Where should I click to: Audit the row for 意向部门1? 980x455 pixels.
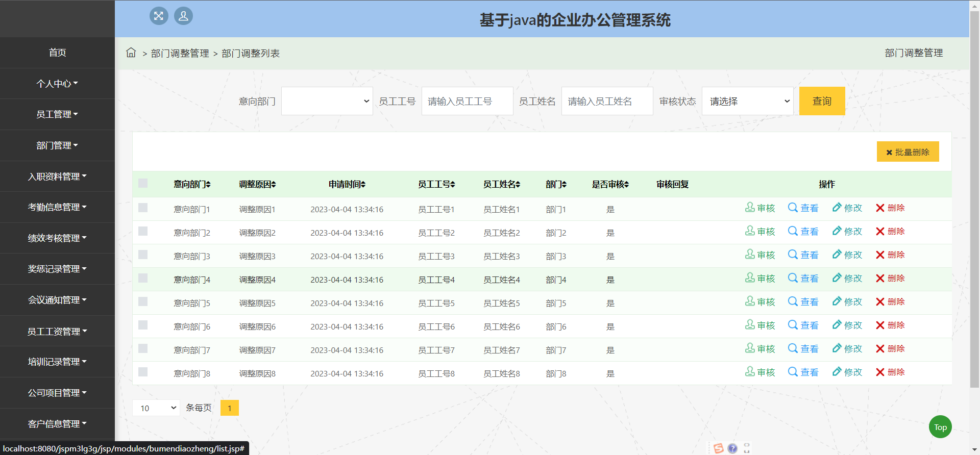(x=760, y=208)
